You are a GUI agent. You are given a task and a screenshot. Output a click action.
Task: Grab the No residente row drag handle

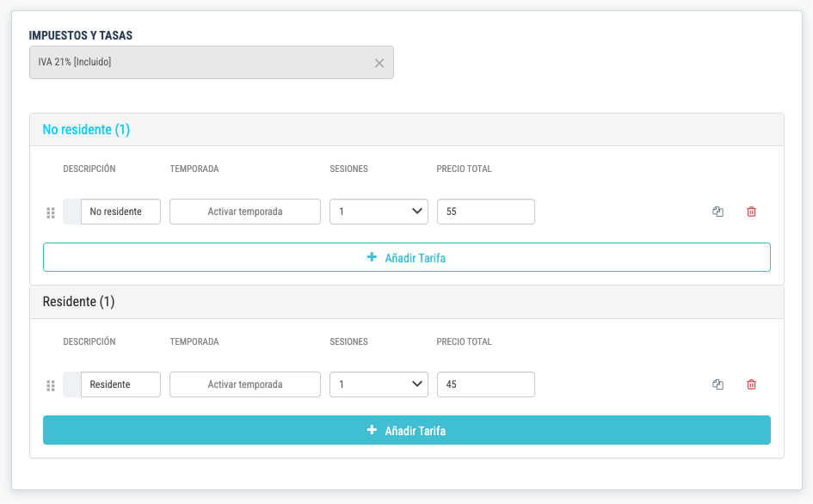(x=51, y=212)
